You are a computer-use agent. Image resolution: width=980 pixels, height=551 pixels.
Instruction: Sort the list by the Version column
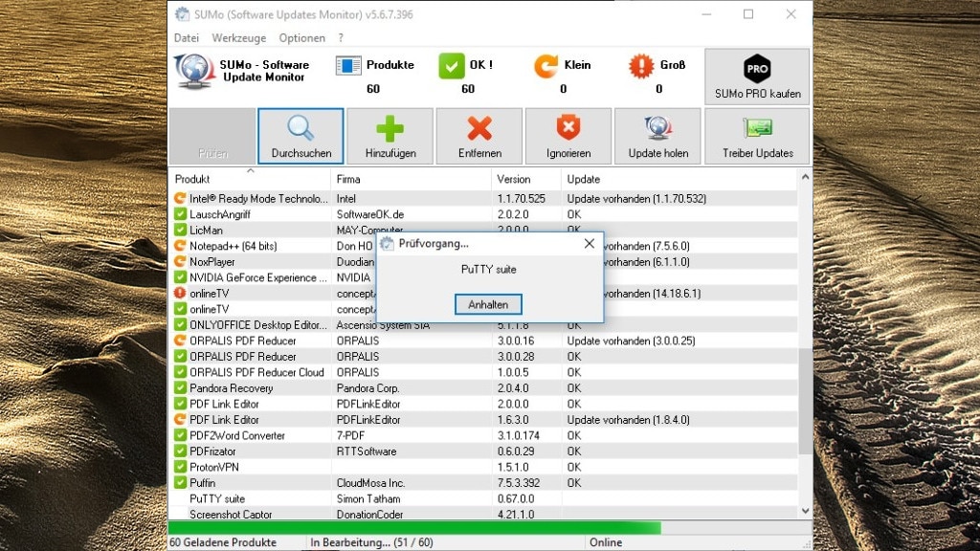[526, 179]
